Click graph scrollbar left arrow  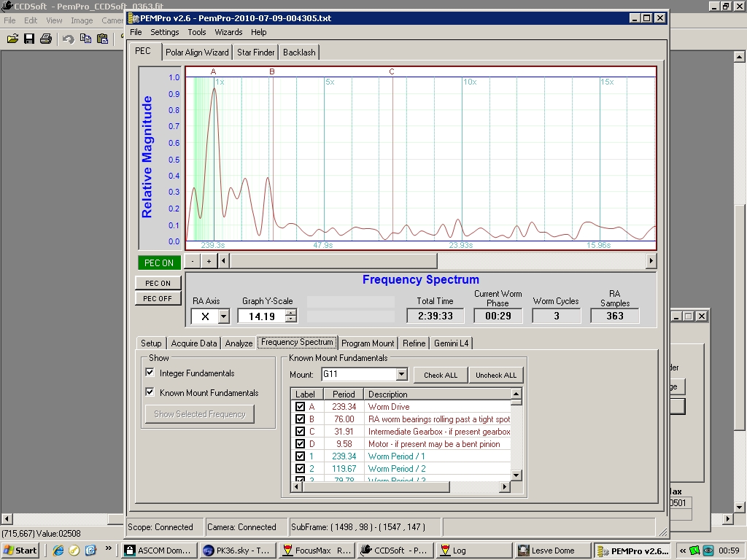[223, 261]
